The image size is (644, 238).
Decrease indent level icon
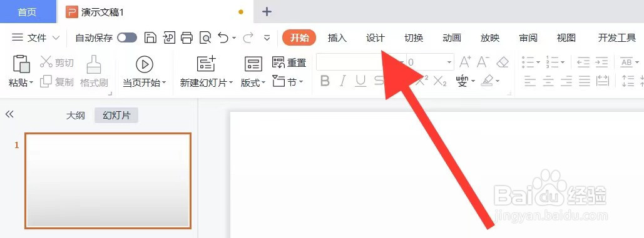coord(583,62)
